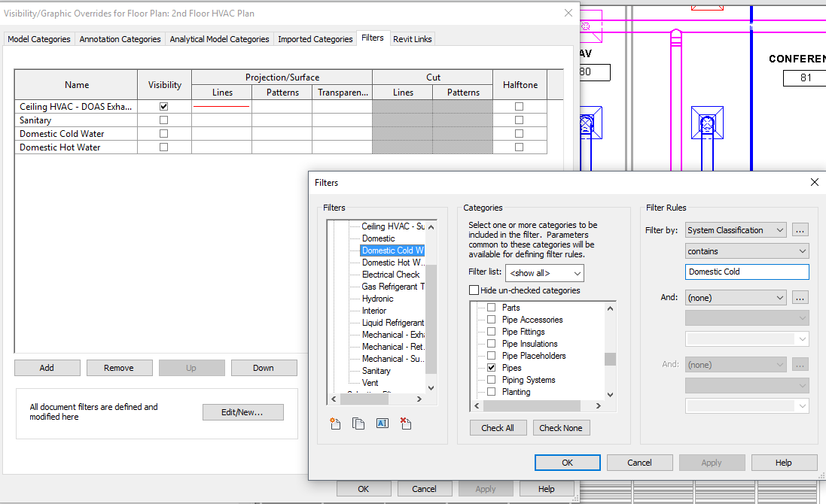
Task: Select Hydronic filter in list
Action: [378, 299]
